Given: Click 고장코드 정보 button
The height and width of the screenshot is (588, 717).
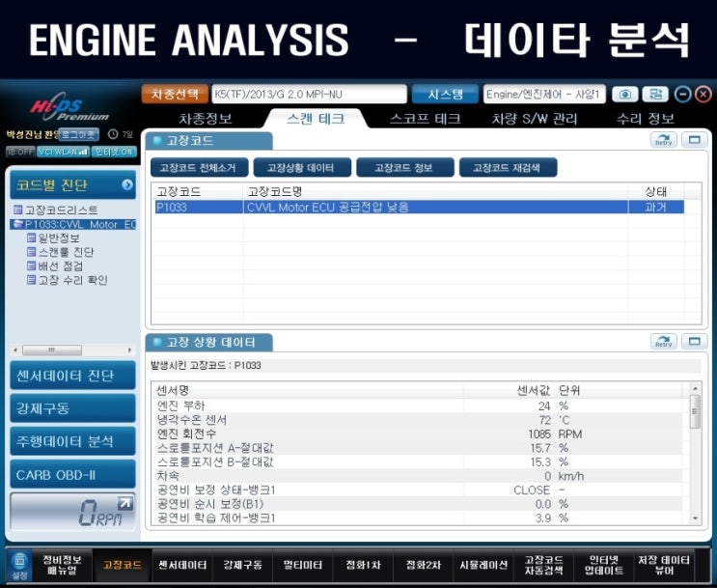Looking at the screenshot, I should pyautogui.click(x=404, y=167).
